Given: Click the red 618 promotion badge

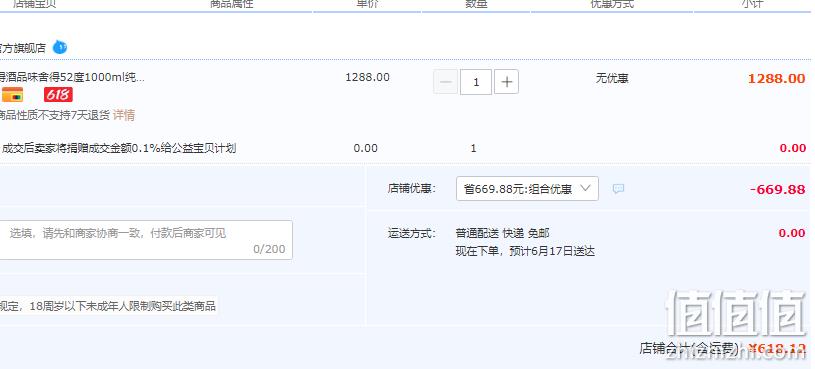Looking at the screenshot, I should tap(58, 95).
